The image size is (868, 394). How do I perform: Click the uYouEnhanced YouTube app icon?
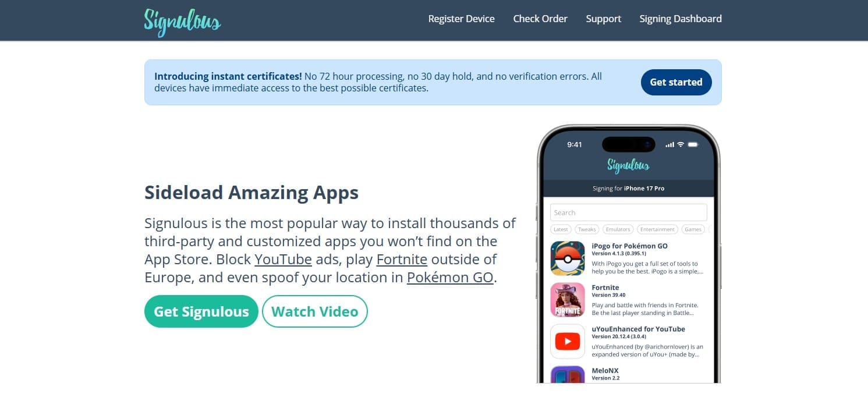click(x=568, y=341)
